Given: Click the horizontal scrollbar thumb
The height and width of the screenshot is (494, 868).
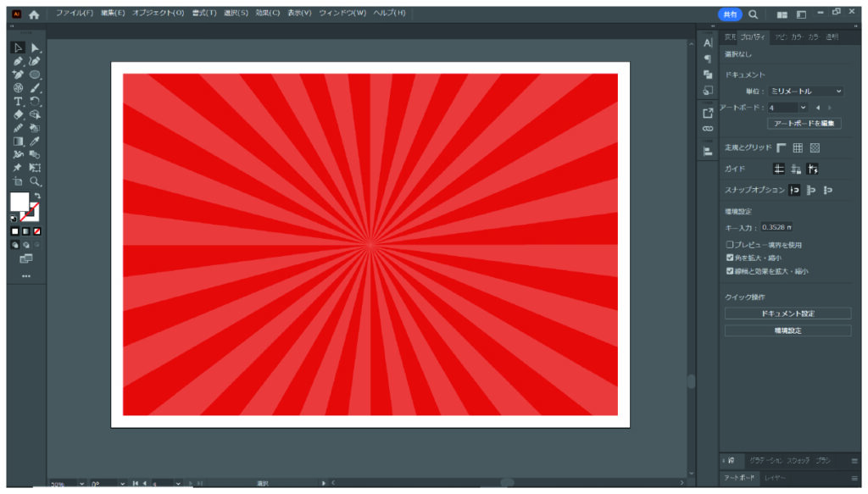Looking at the screenshot, I should click(507, 483).
